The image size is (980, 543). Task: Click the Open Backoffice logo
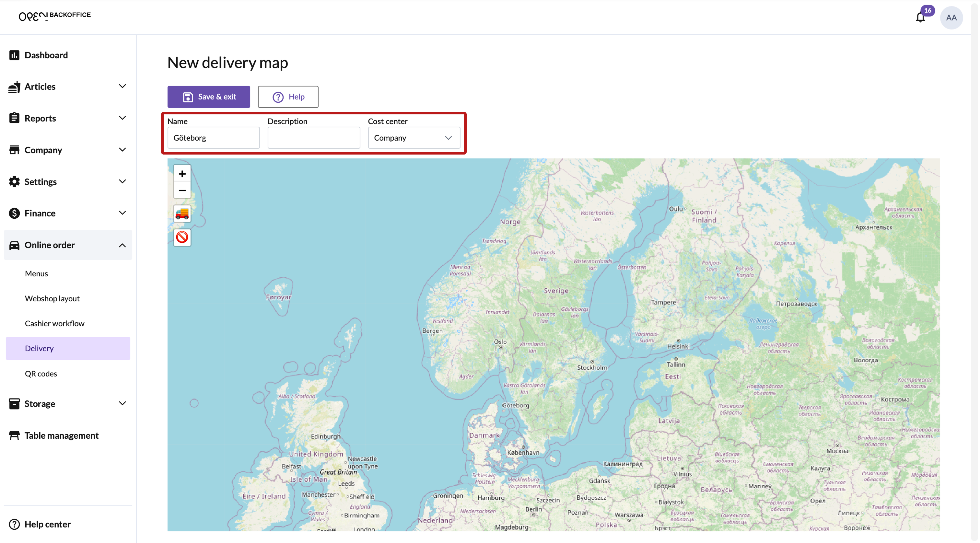tap(55, 16)
